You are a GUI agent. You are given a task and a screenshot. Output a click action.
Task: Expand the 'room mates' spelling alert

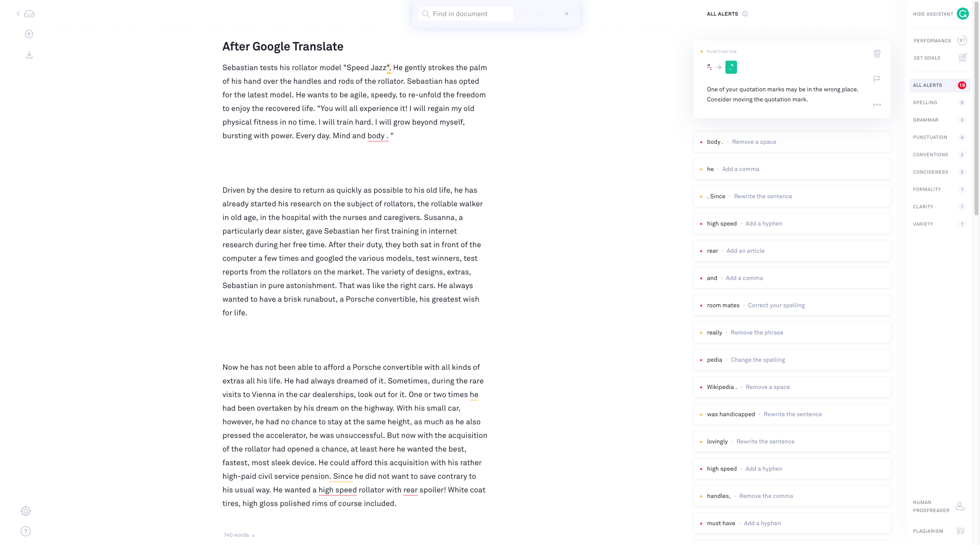(792, 305)
